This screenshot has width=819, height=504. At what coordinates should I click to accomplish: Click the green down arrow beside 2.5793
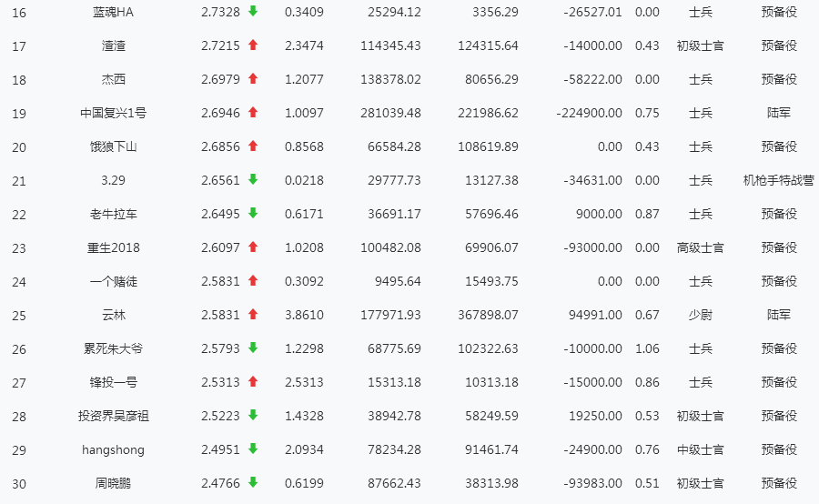coord(253,348)
